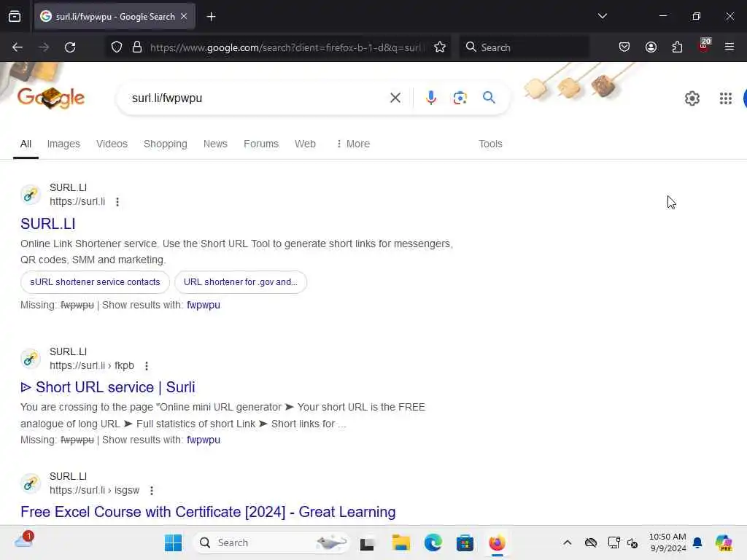747x560 pixels.
Task: Open the notification bell
Action: pyautogui.click(x=697, y=542)
